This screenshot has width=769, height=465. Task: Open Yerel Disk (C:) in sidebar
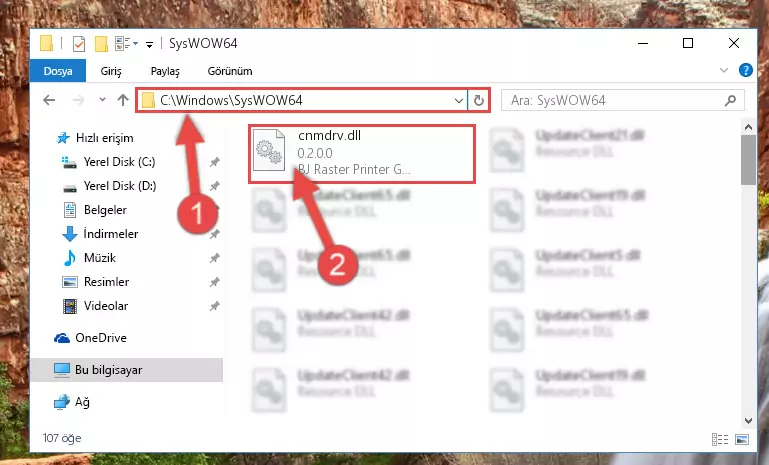tap(119, 162)
